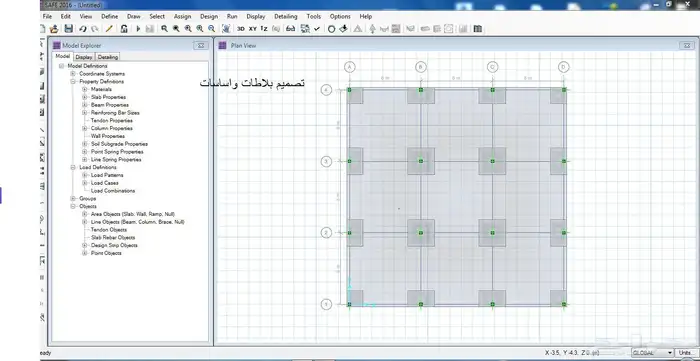The height and width of the screenshot is (361, 700).
Task: Click the glasses perspective toggle icon
Action: pos(290,29)
